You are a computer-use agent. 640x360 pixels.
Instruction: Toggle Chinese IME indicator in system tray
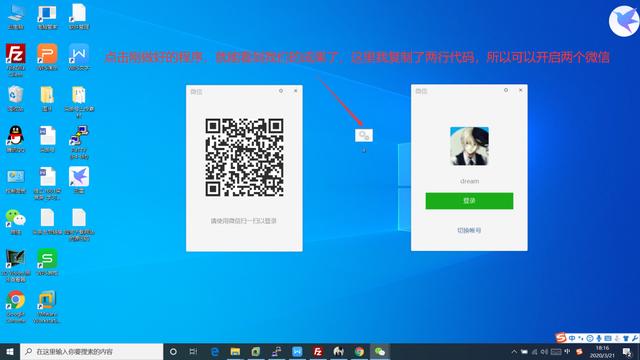click(567, 351)
